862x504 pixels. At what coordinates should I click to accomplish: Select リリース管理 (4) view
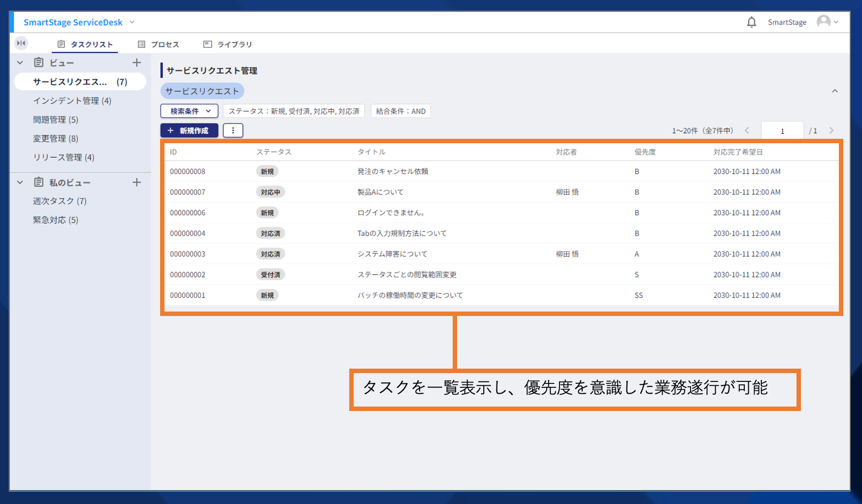(64, 157)
